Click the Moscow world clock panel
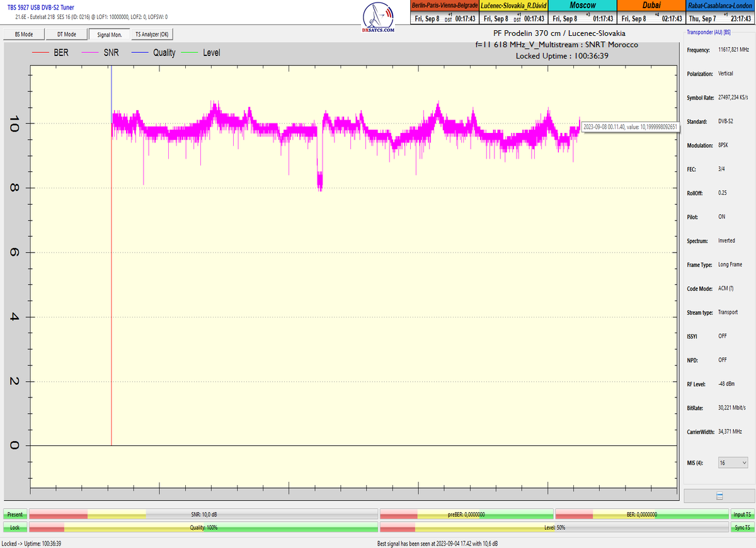Screen dimensions: 756x548 click(x=582, y=13)
